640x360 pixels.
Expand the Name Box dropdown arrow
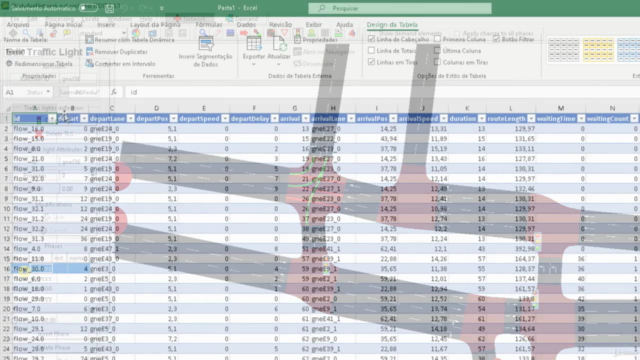click(x=48, y=92)
